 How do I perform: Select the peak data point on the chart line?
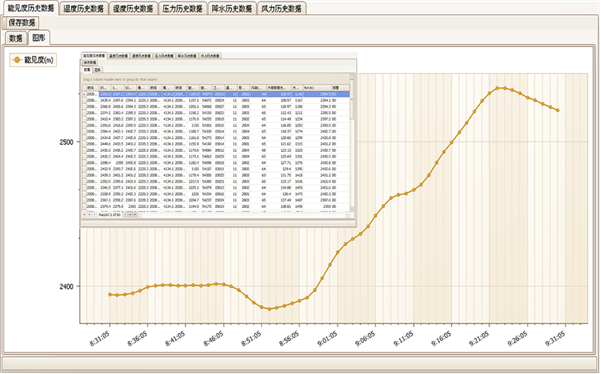(x=497, y=88)
